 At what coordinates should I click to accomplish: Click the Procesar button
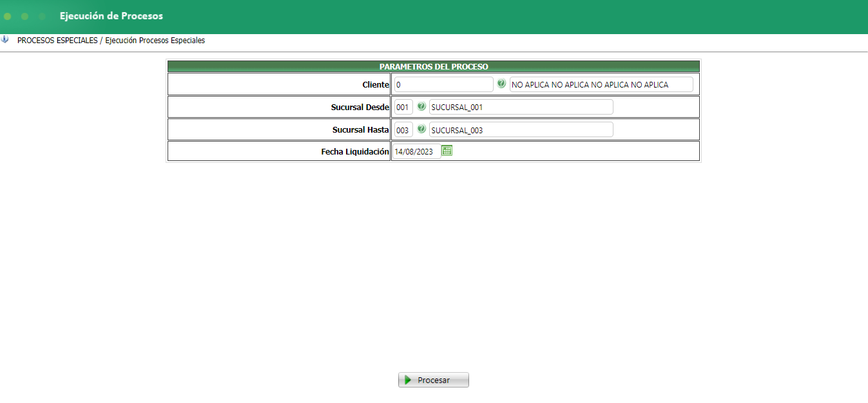[433, 380]
